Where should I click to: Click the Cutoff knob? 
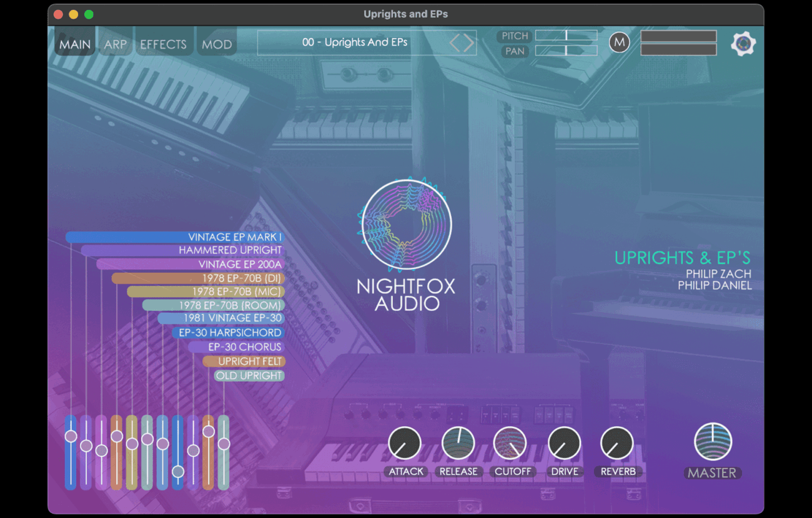(x=510, y=443)
